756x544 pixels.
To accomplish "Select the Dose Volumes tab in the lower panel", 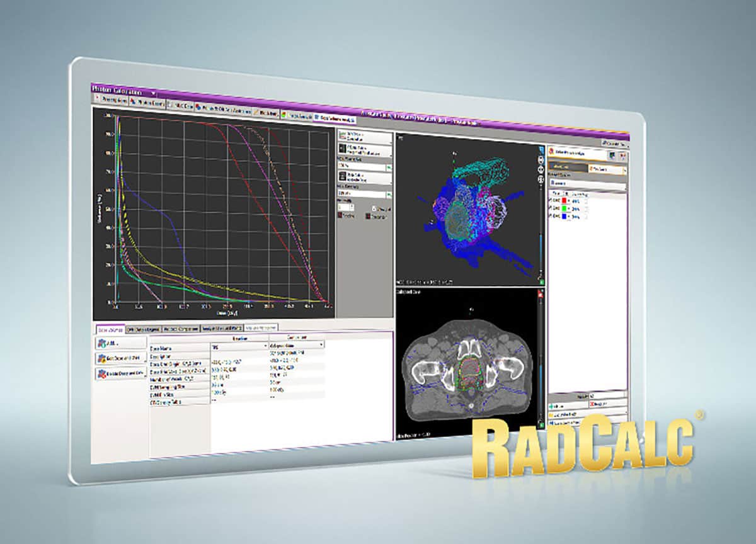I will [x=110, y=329].
